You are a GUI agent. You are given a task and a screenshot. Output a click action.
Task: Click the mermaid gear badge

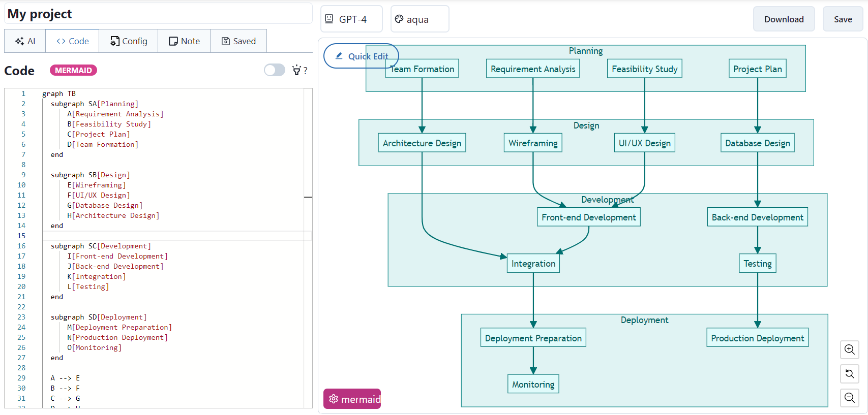(x=352, y=399)
